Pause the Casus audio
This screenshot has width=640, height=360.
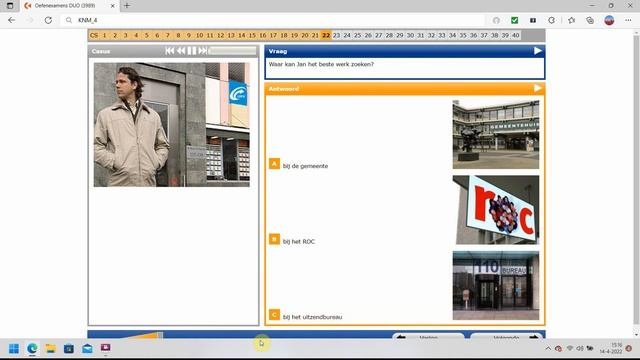(191, 51)
